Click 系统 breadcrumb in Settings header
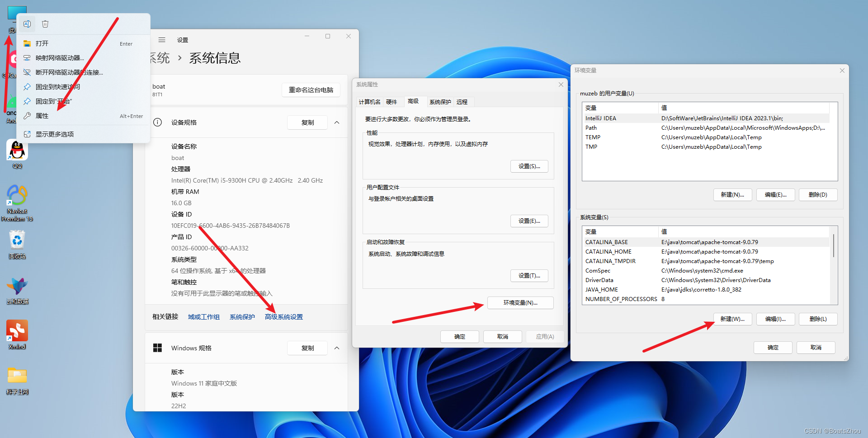Viewport: 868px width, 438px height. (x=159, y=58)
